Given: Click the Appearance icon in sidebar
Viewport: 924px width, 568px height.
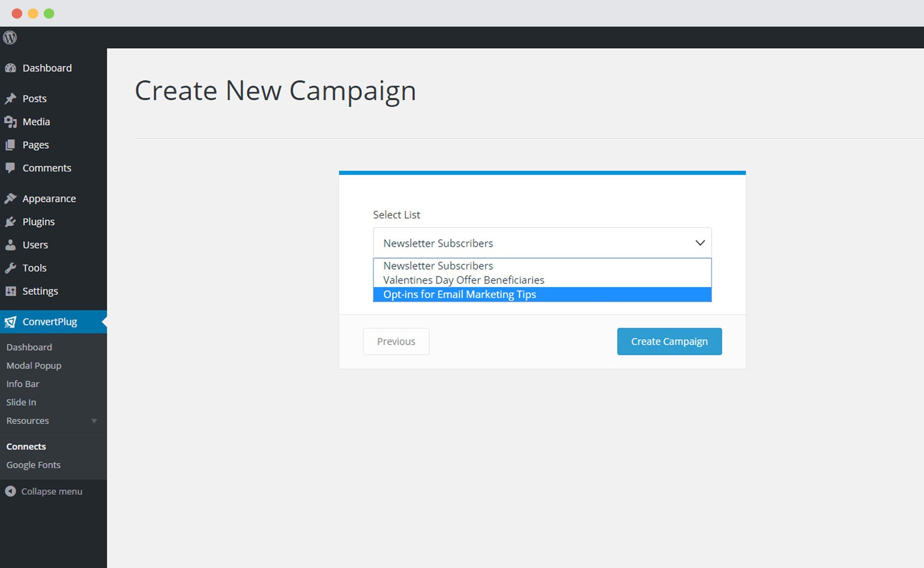Looking at the screenshot, I should coord(10,198).
